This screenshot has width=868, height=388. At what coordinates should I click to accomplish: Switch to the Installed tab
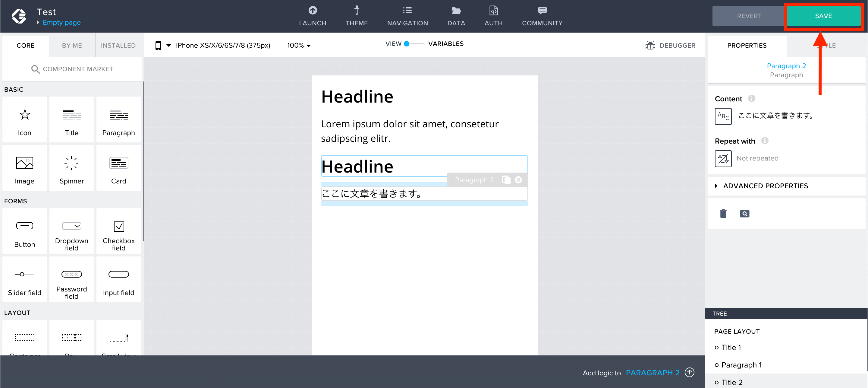(x=118, y=45)
